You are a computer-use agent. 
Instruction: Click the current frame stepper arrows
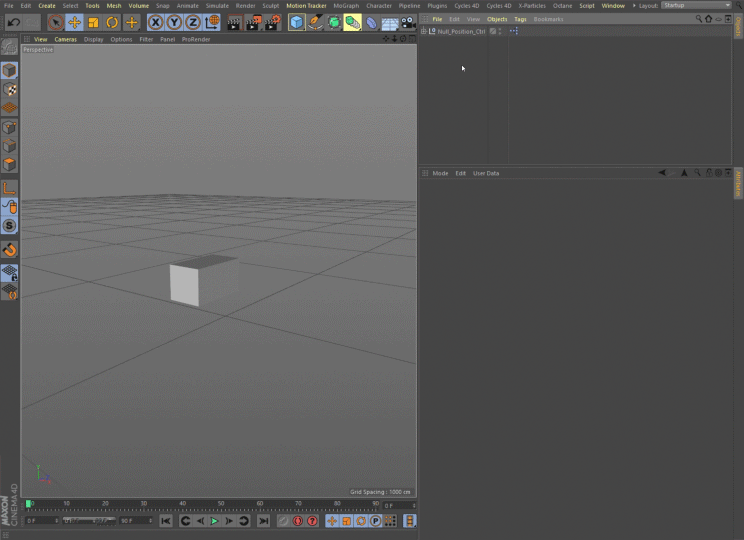[x=414, y=506]
